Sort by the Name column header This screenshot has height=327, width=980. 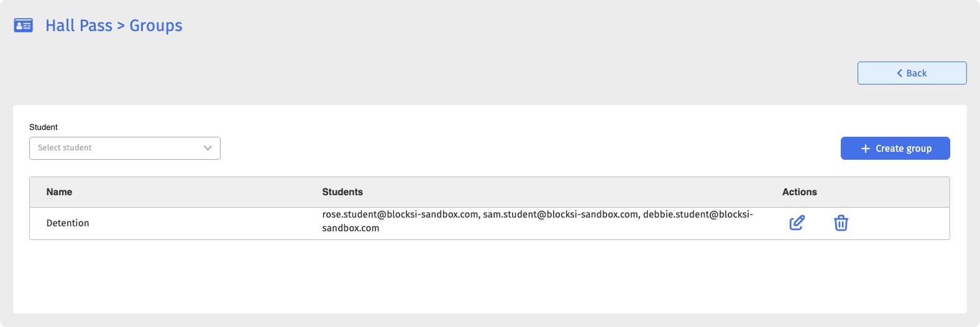[x=59, y=192]
